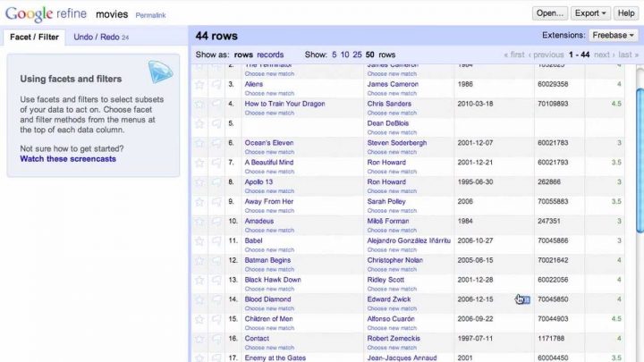
Task: Star row 6 Ocean's Eleven
Action: [x=199, y=144]
